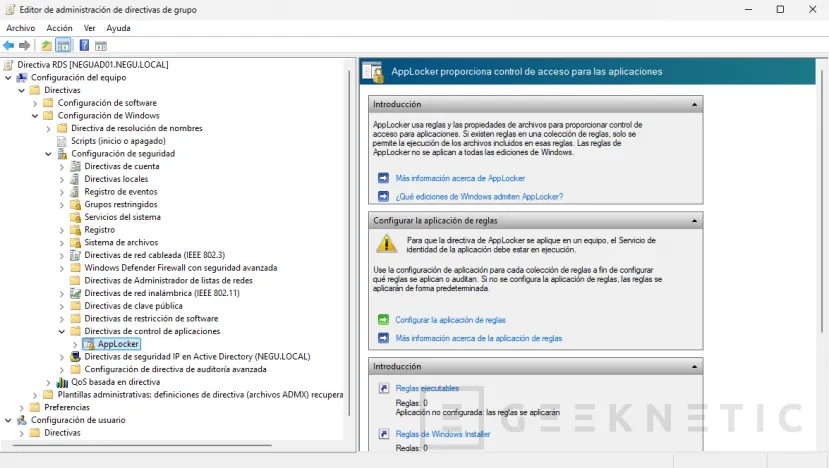This screenshot has width=829, height=468.
Task: Collapse Directivas de control de aplicaciones node
Action: point(62,331)
